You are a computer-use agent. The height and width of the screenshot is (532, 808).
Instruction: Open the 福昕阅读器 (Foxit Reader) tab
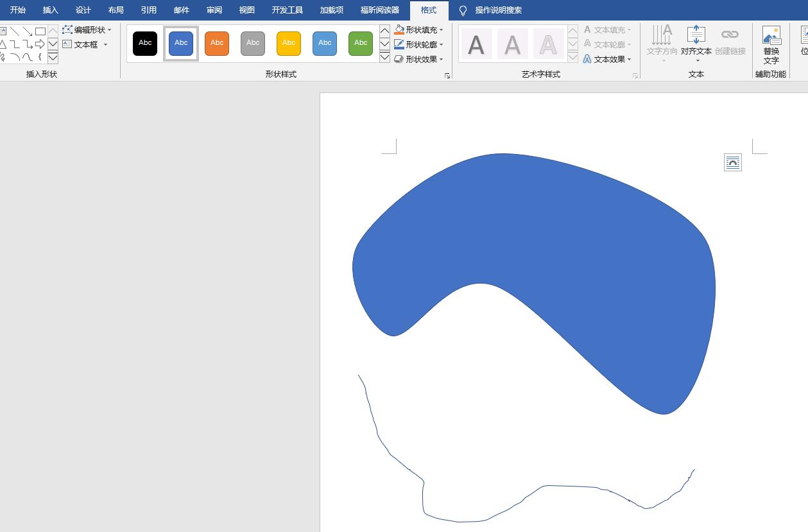[x=380, y=10]
